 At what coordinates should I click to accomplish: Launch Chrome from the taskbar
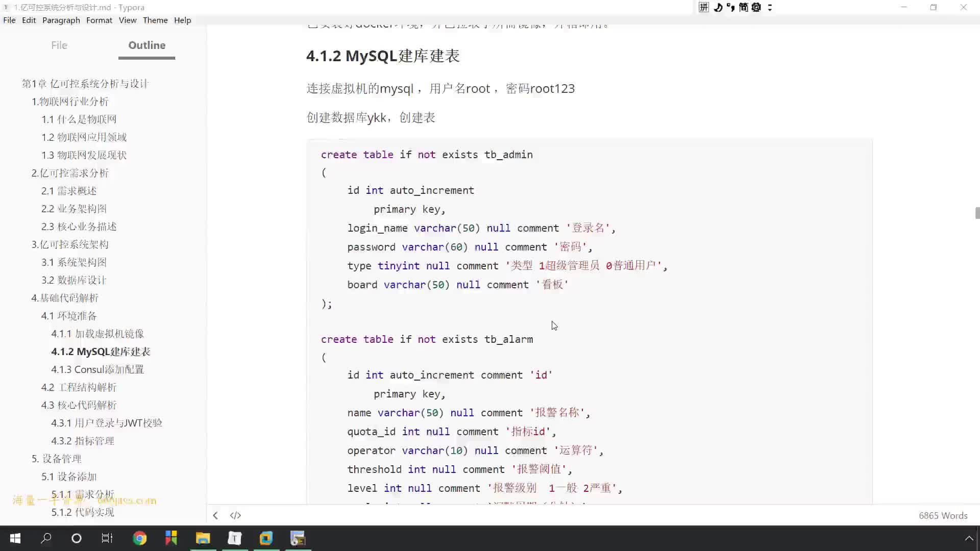139,538
